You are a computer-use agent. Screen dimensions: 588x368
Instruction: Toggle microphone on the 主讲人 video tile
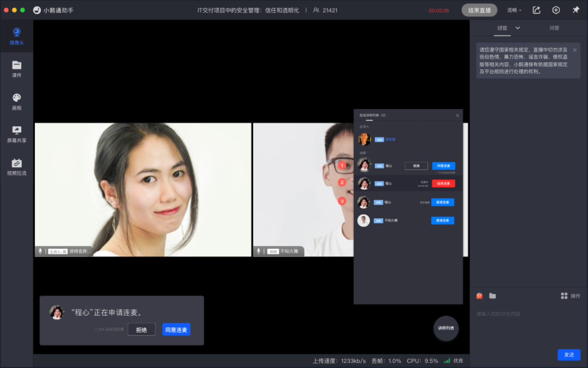[x=40, y=251]
